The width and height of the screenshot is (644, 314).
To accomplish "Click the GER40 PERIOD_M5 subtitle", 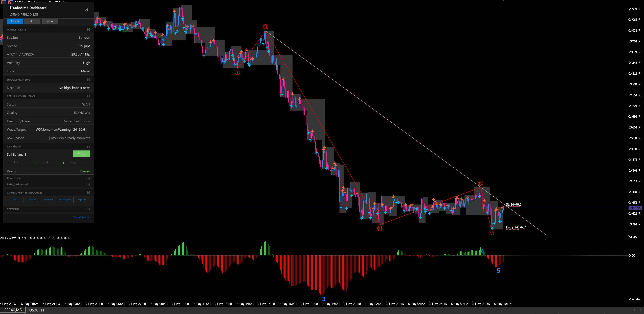I will click(24, 14).
